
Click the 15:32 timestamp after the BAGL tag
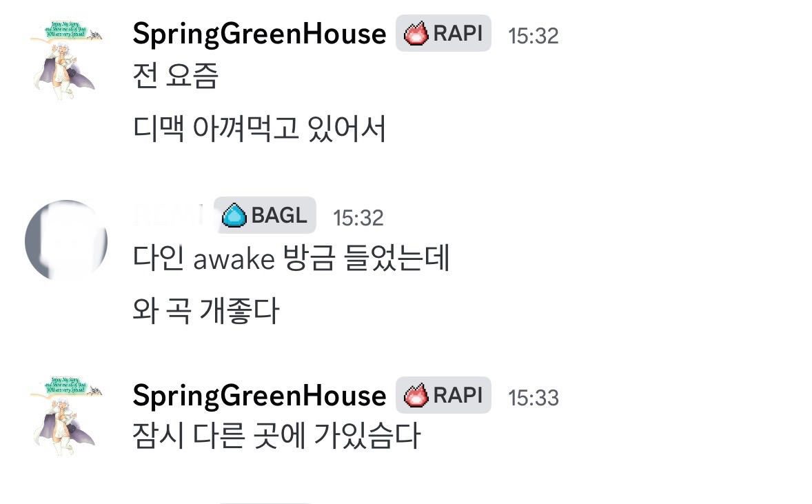358,218
